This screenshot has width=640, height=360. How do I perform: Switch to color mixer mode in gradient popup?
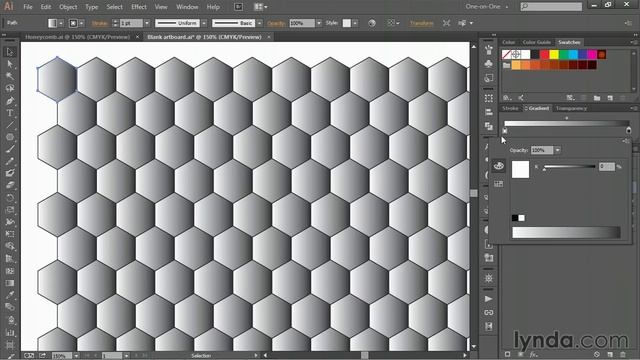tap(498, 166)
